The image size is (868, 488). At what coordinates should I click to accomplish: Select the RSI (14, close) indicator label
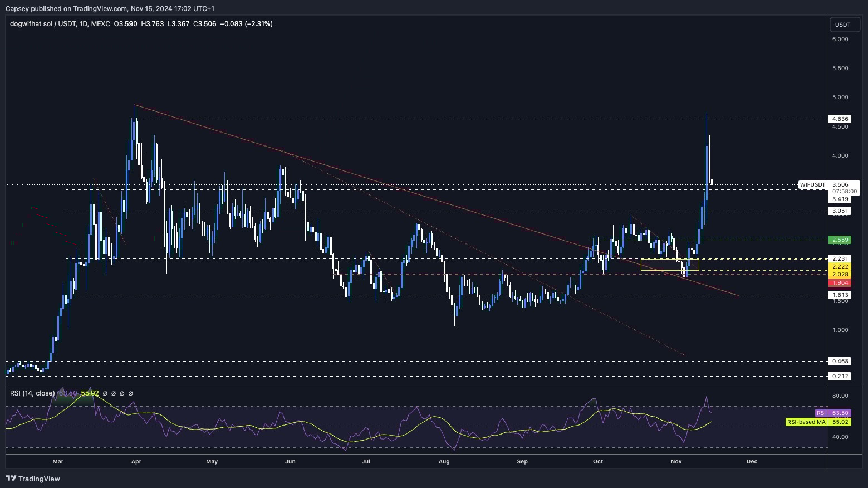[32, 393]
